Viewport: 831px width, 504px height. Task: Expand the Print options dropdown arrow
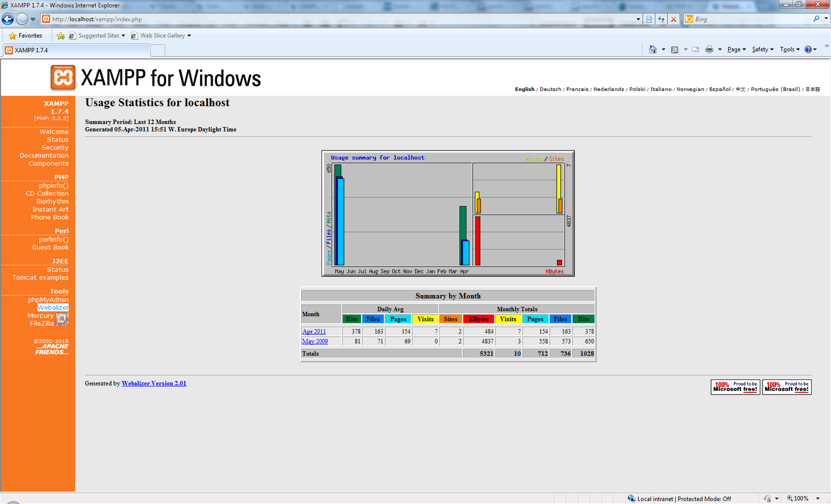(x=720, y=50)
